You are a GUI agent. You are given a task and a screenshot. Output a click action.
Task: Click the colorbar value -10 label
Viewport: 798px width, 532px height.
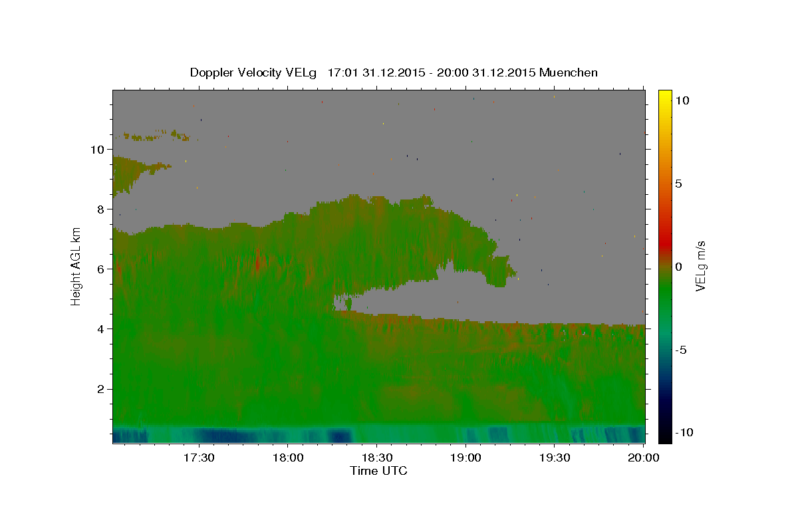684,433
